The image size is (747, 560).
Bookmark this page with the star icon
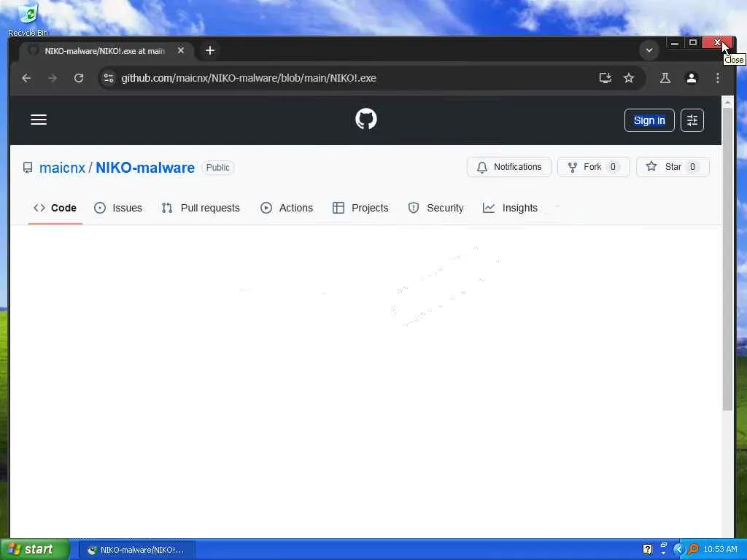629,78
